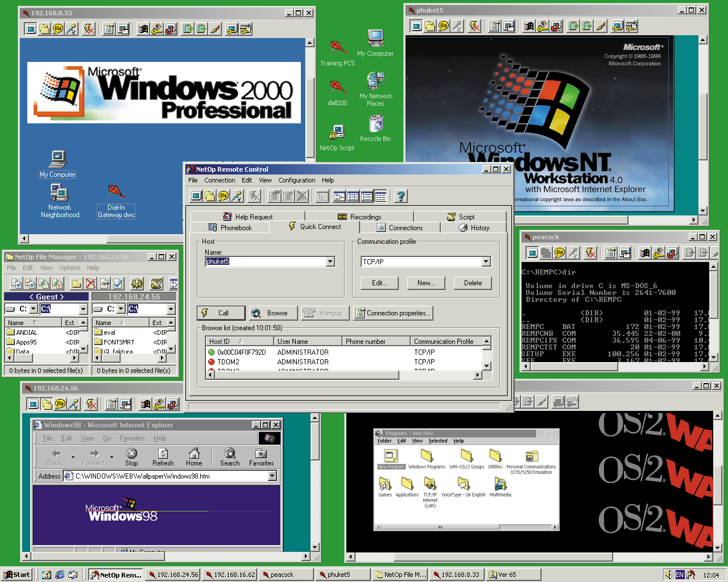Image resolution: width=728 pixels, height=582 pixels.
Task: Click Chat bubble icon in 192.168.8.33 window toolbar
Action: tap(58, 29)
